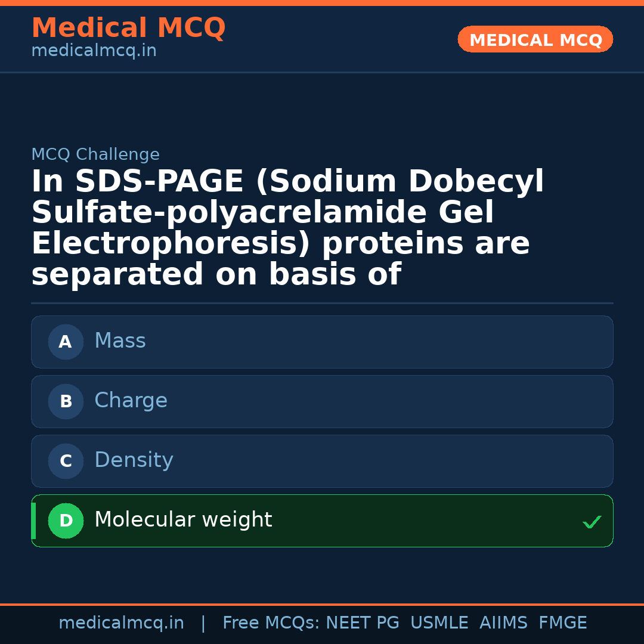Visit medicalmcq.in link under the header title
644x644 pixels.
[94, 51]
